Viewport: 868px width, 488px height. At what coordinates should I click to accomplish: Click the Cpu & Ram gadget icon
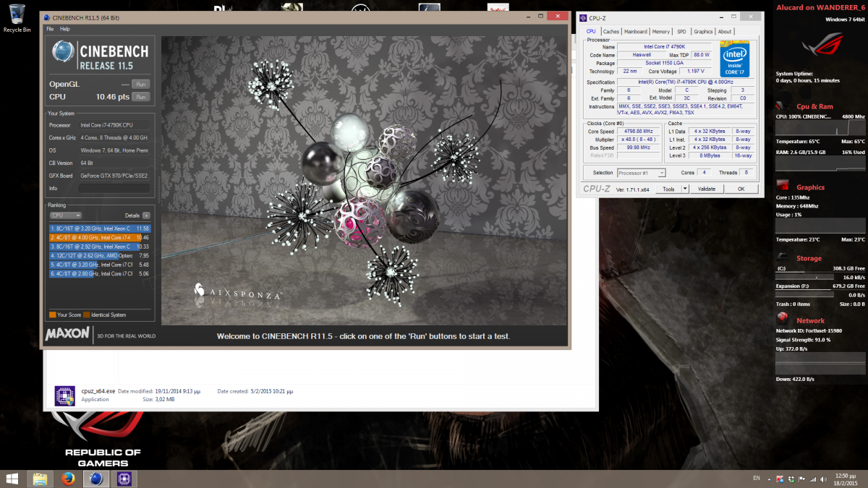[x=783, y=106]
